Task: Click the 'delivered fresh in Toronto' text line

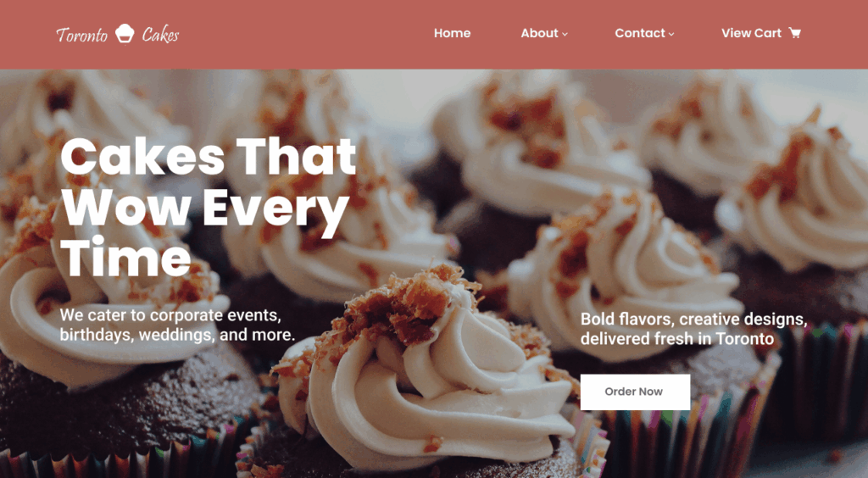Action: [677, 339]
